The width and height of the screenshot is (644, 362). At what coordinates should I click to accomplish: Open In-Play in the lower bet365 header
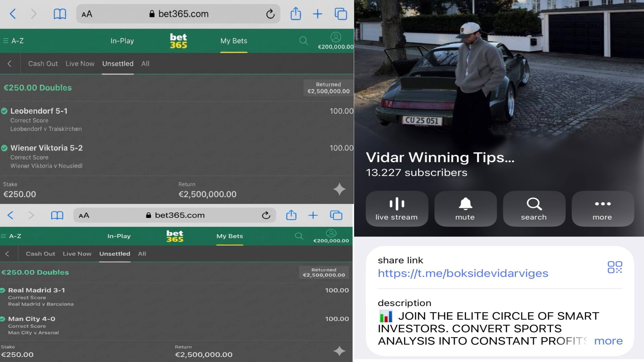click(x=119, y=236)
